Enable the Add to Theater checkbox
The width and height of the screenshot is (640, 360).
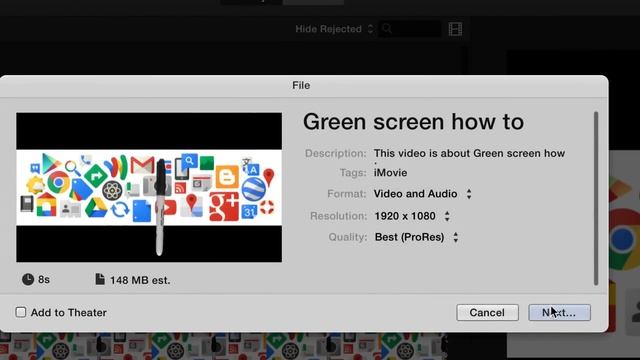point(21,312)
